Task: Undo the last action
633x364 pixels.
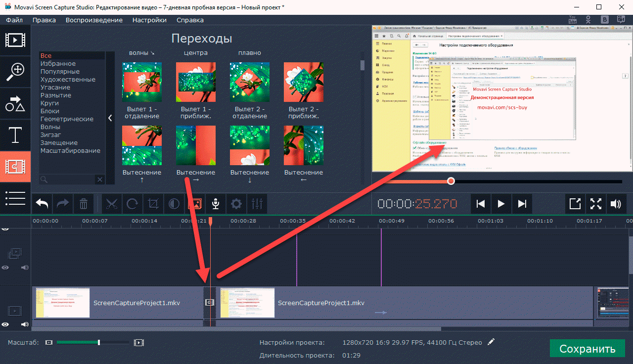Action: 43,203
